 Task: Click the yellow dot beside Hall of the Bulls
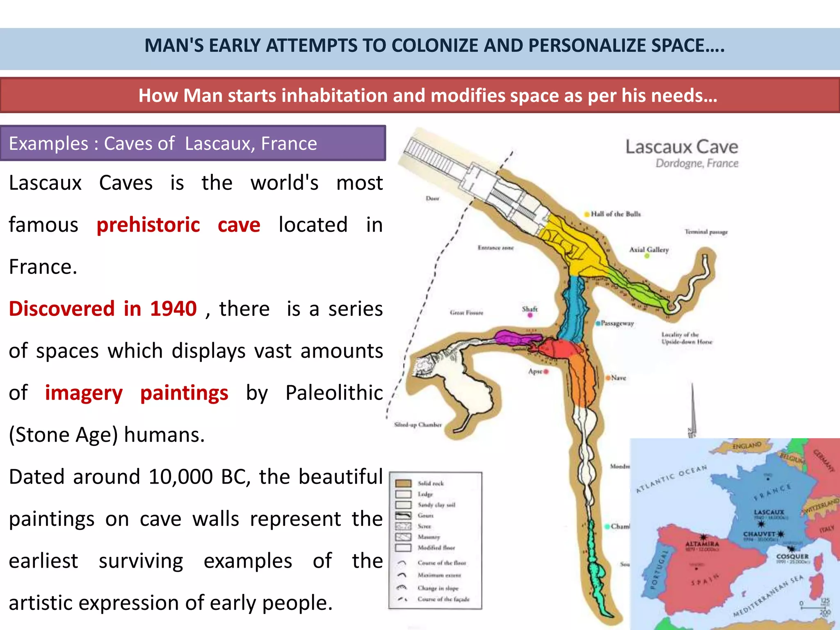click(x=587, y=214)
